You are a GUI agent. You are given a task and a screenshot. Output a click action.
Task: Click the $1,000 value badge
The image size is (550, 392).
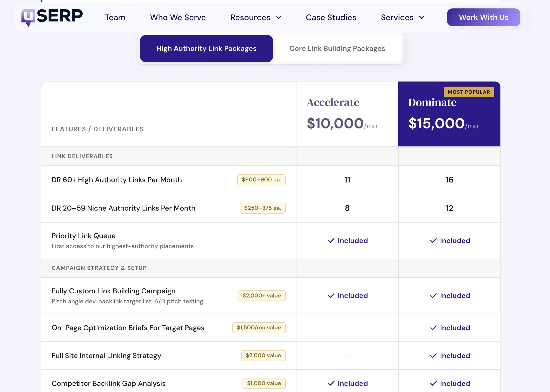[x=264, y=383]
